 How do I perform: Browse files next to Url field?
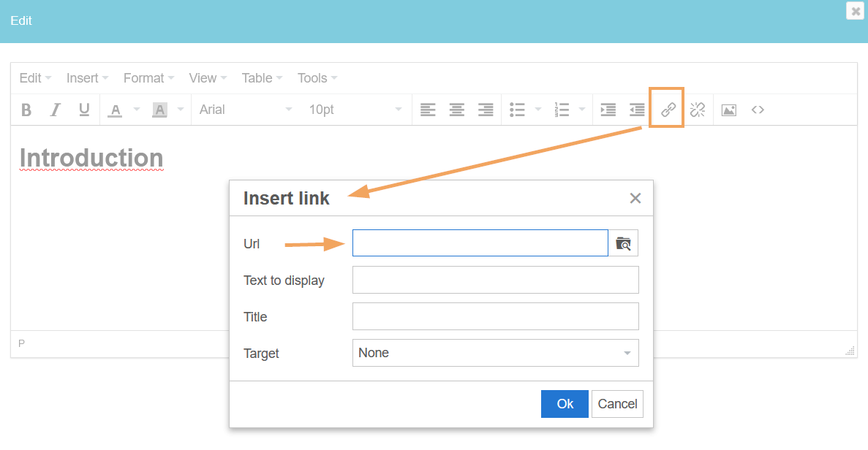click(x=623, y=243)
